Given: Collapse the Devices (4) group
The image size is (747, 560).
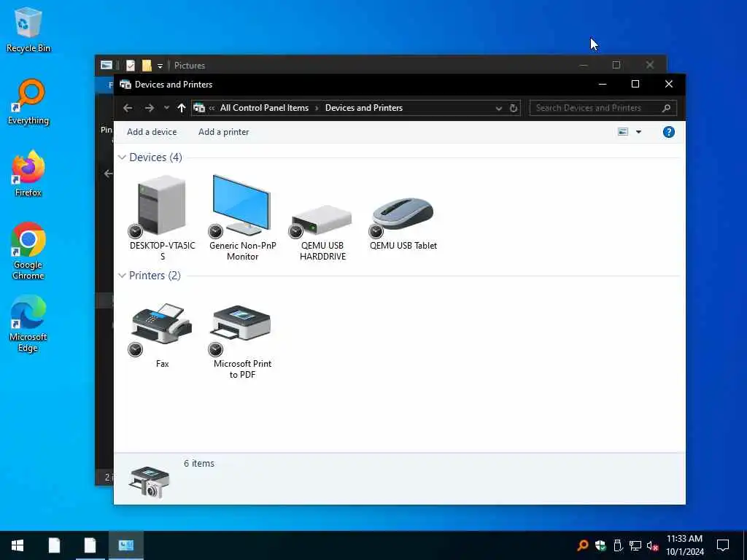Looking at the screenshot, I should click(122, 157).
